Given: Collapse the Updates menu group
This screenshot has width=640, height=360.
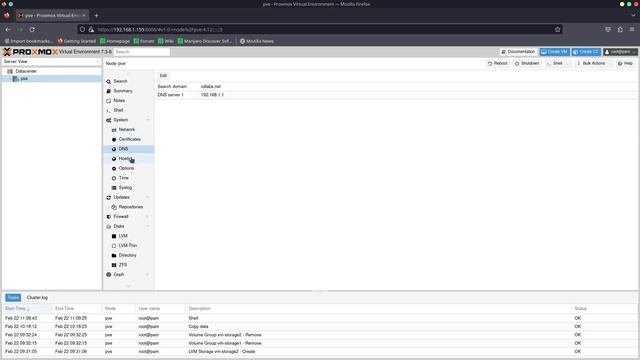Looking at the screenshot, I should [148, 198].
